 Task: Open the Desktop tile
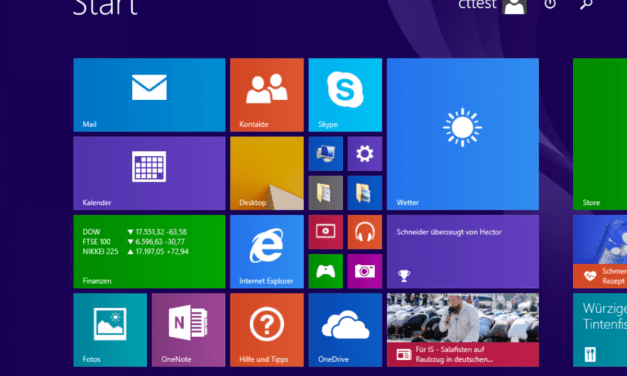(x=267, y=173)
